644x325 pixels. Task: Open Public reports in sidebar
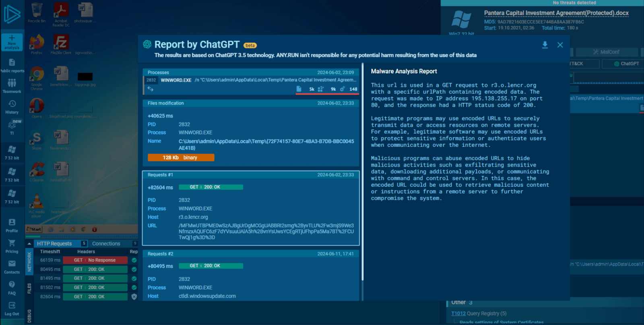coord(12,66)
